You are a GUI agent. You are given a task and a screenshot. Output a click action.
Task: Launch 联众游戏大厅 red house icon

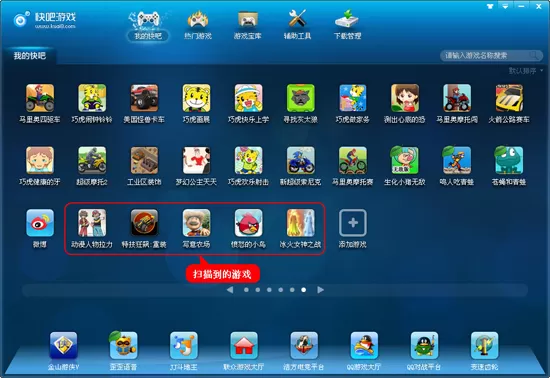pos(244,346)
